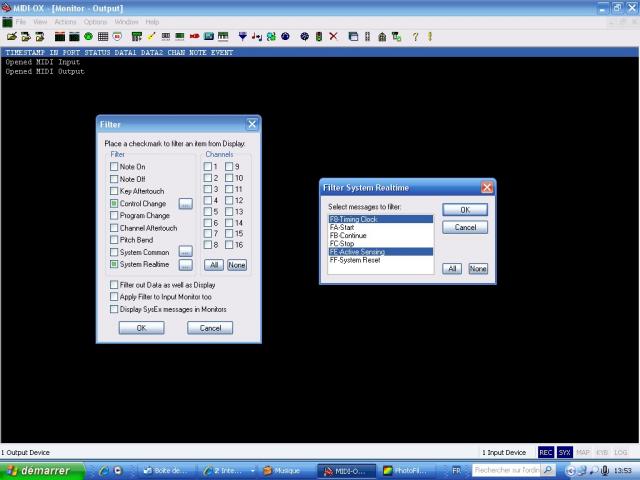Open the Actions menu
Image resolution: width=640 pixels, height=480 pixels.
tap(65, 22)
